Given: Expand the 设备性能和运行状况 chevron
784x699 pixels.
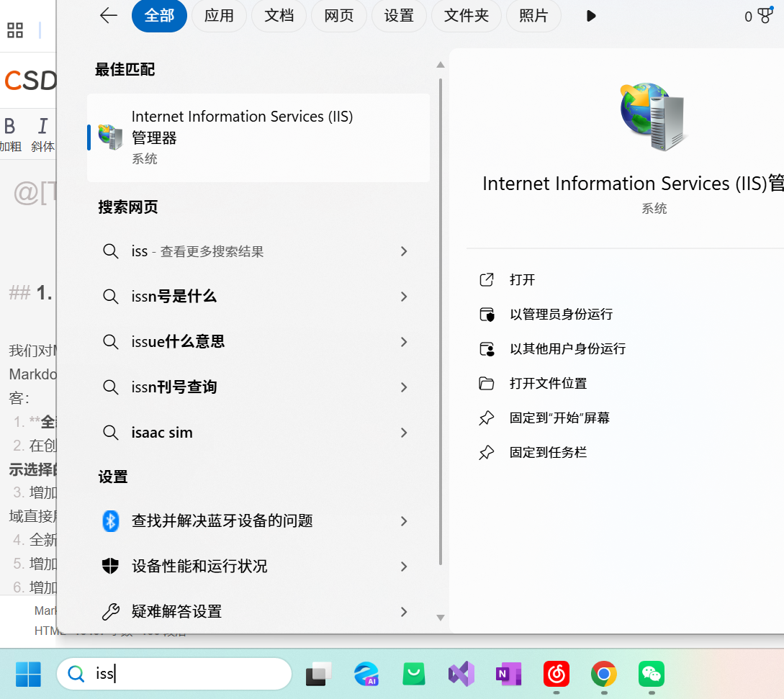Looking at the screenshot, I should pyautogui.click(x=404, y=566).
